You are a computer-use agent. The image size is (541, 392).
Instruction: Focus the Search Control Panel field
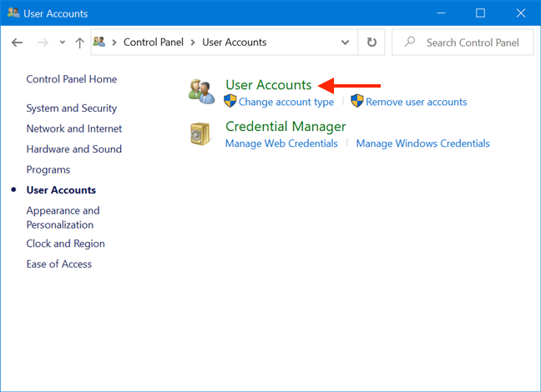463,42
